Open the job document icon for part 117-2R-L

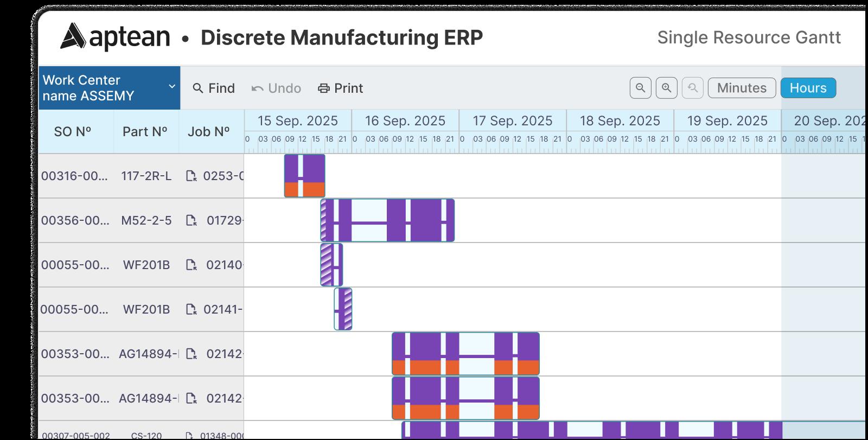191,176
